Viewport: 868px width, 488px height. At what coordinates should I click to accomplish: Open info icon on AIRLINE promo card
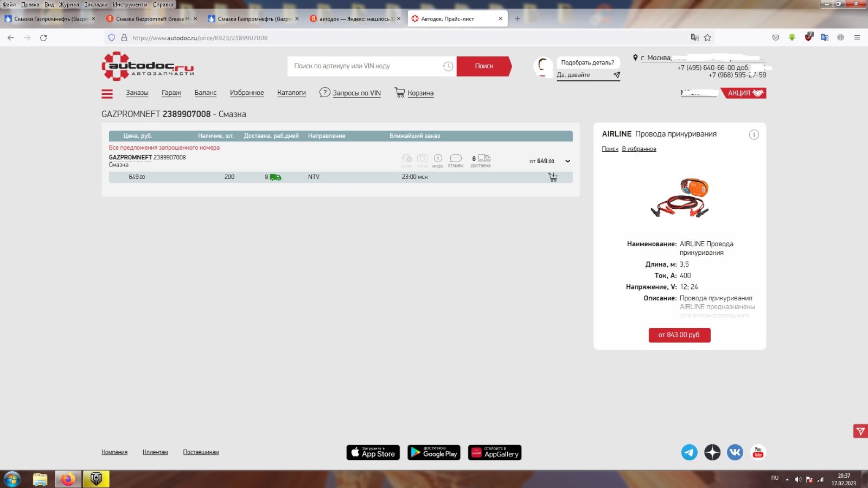[x=754, y=134]
